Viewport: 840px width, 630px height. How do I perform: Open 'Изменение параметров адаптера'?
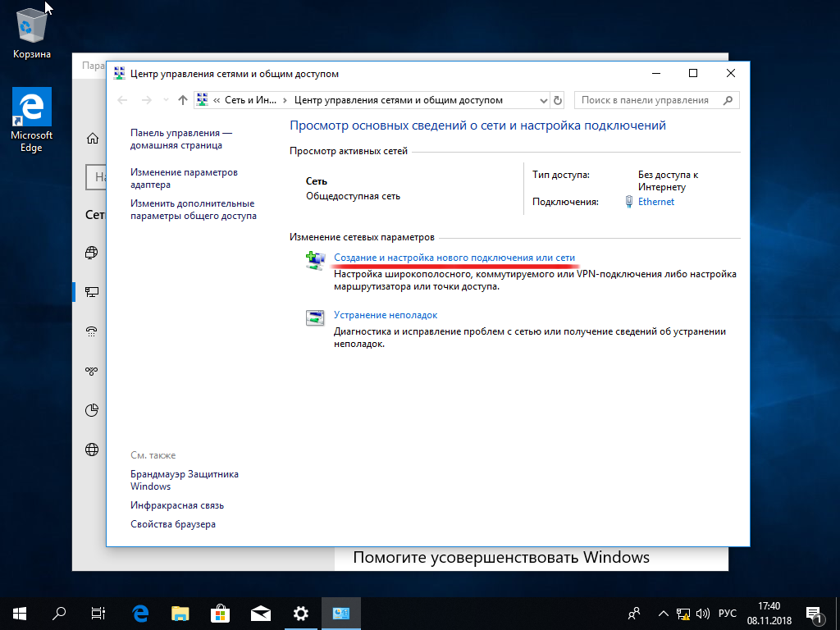184,178
